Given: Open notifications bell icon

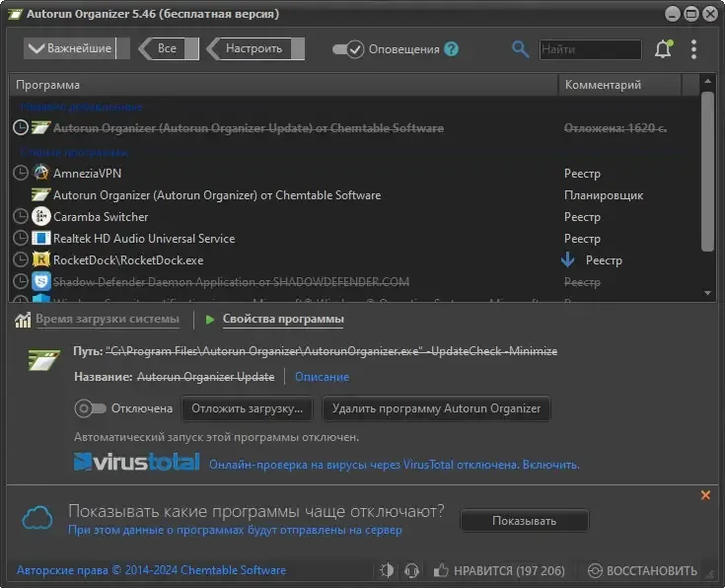Looking at the screenshot, I should [x=664, y=49].
